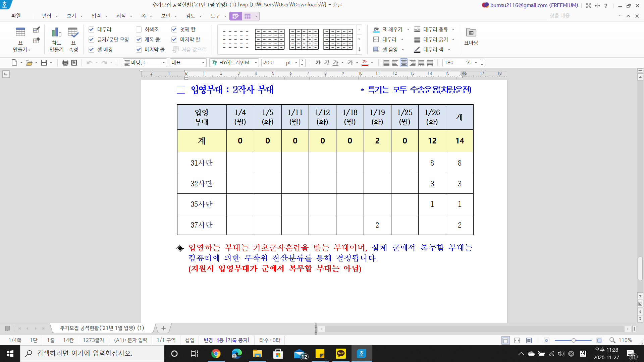This screenshot has height=362, width=644.
Task: Open the 도구 menu
Action: 215,16
